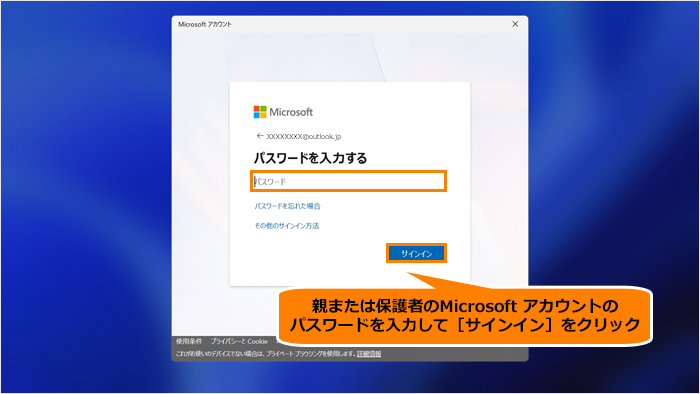Click the password input field
The height and width of the screenshot is (394, 700).
pos(348,181)
